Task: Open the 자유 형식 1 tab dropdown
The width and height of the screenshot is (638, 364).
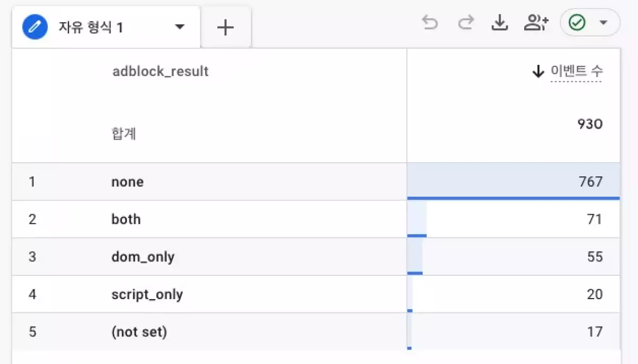Action: (180, 27)
